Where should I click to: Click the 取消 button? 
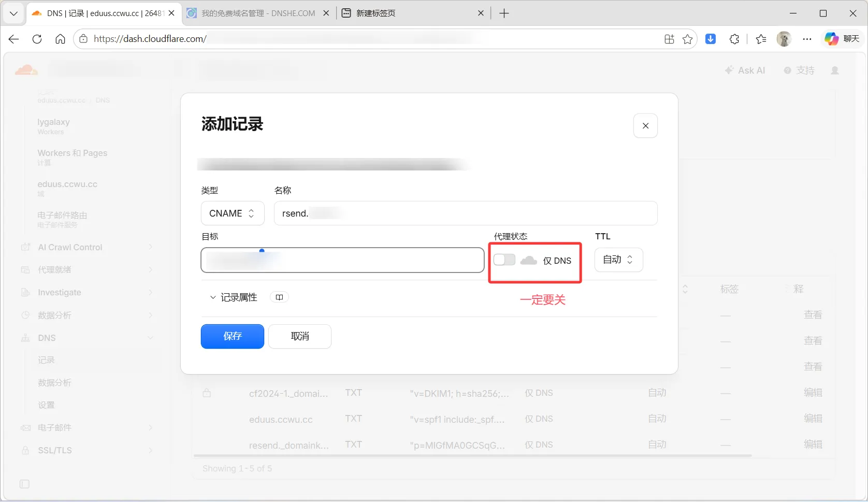tap(300, 336)
